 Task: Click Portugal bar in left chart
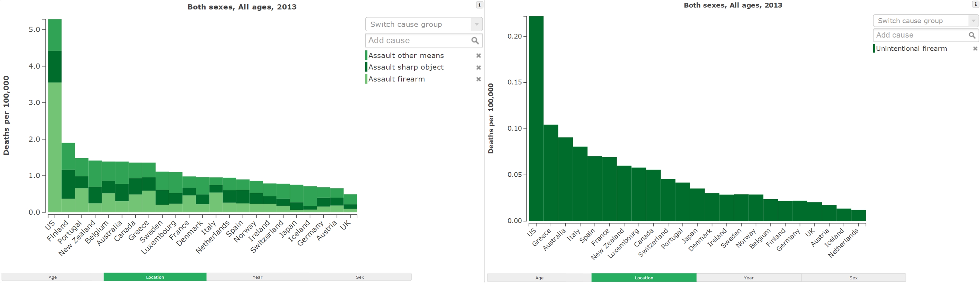pos(81,185)
